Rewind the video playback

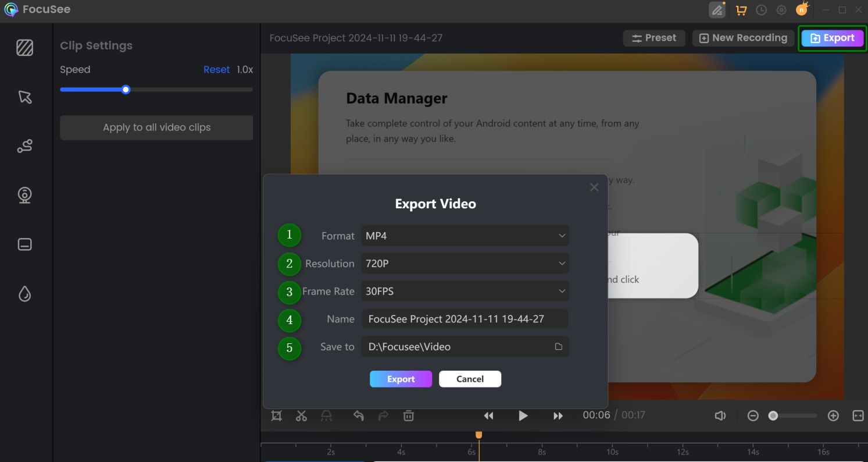pos(489,415)
